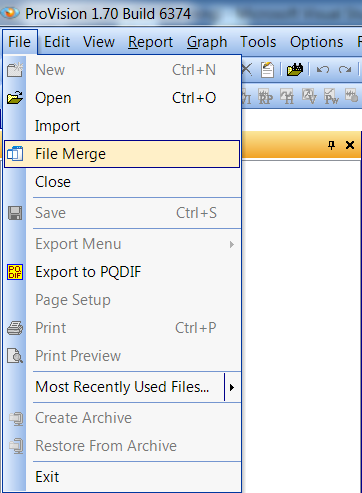Screen dimensions: 362x493
Task: Click the Print printer icon
Action: 15,328
